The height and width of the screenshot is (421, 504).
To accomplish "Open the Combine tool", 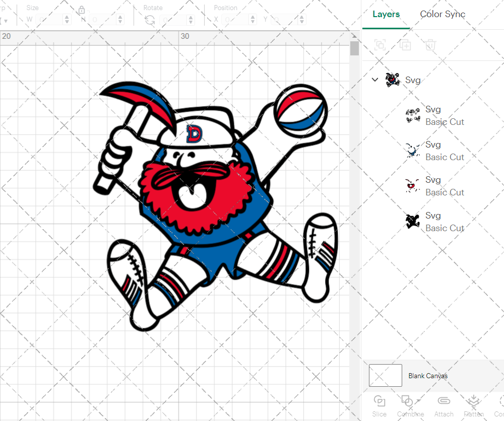I will coord(410,406).
